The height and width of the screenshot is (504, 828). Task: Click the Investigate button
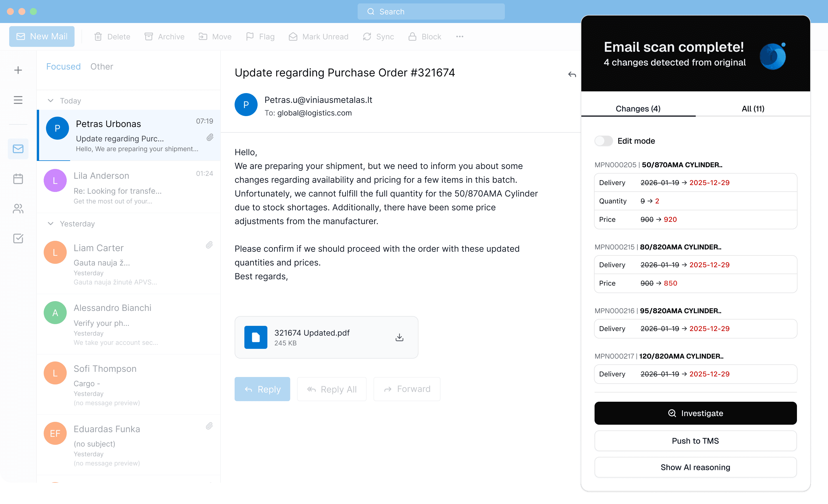click(695, 413)
